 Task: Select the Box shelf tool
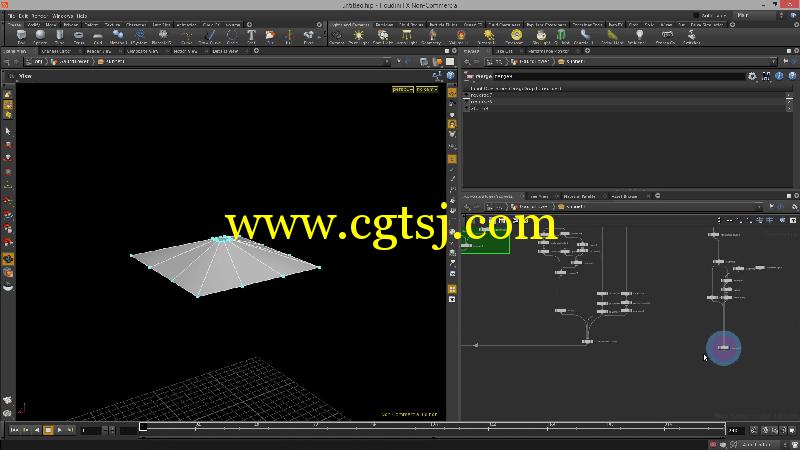click(21, 36)
